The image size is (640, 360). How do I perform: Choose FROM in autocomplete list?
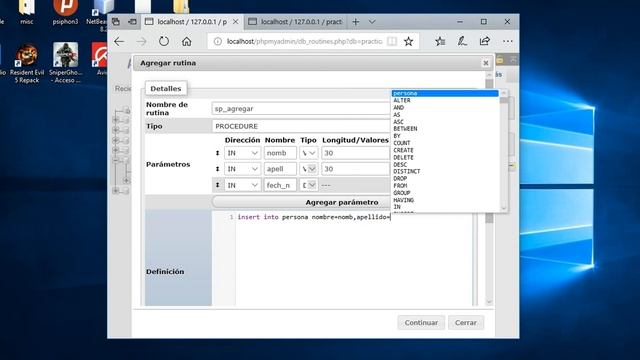pos(445,186)
